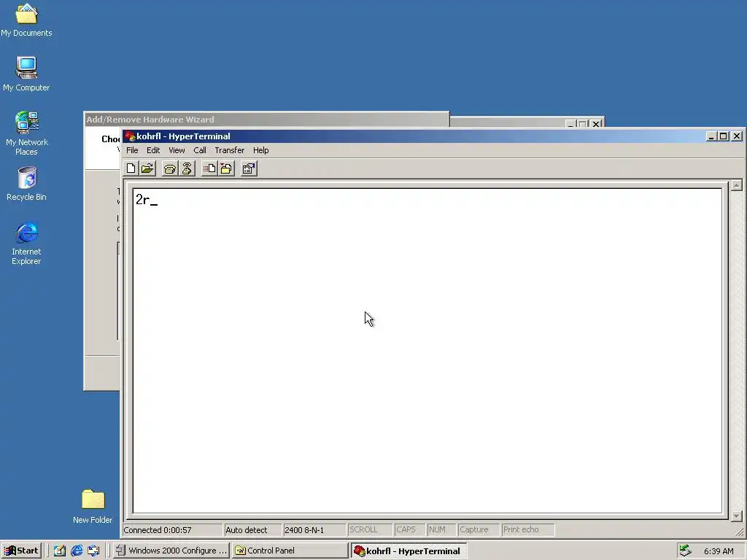Switch to Control Panel taskbar button
This screenshot has height=560, width=747.
point(290,551)
